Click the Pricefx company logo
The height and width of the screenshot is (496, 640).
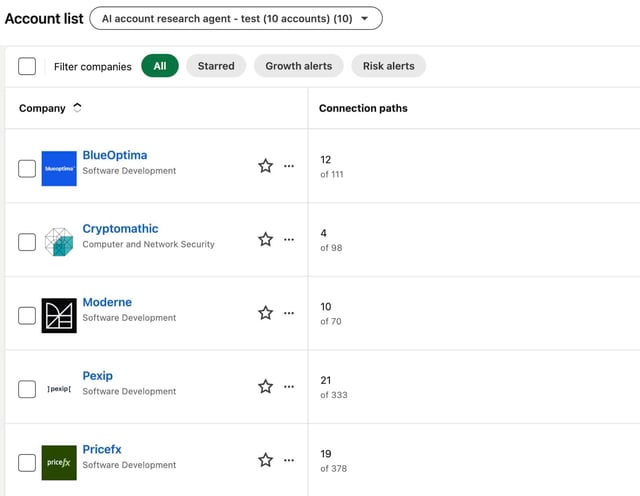pyautogui.click(x=59, y=463)
